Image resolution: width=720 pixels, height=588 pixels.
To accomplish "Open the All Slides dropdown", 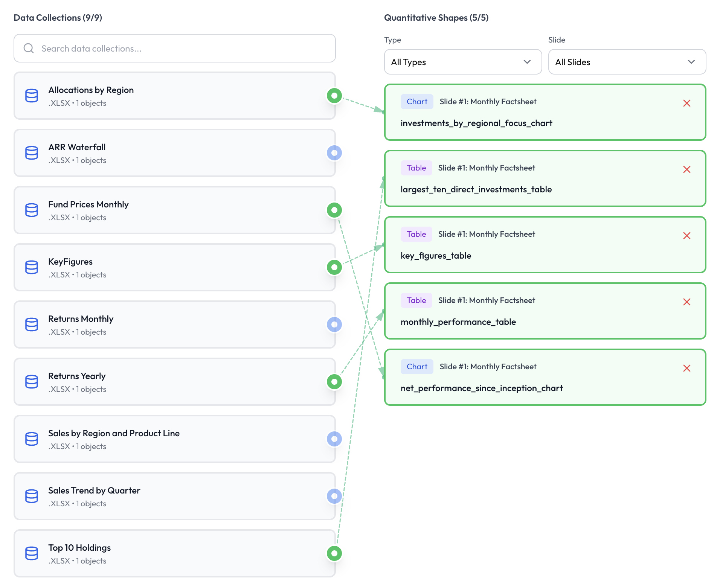I will [x=627, y=62].
